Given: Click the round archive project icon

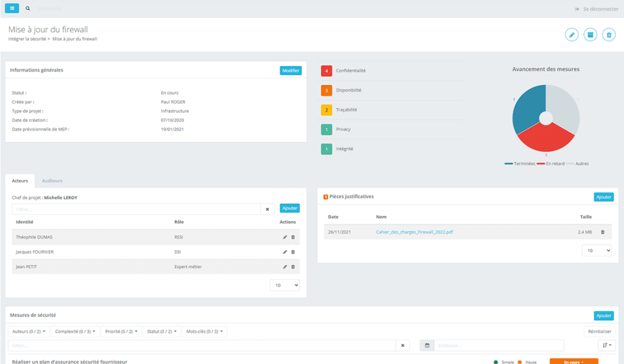Looking at the screenshot, I should pos(590,35).
